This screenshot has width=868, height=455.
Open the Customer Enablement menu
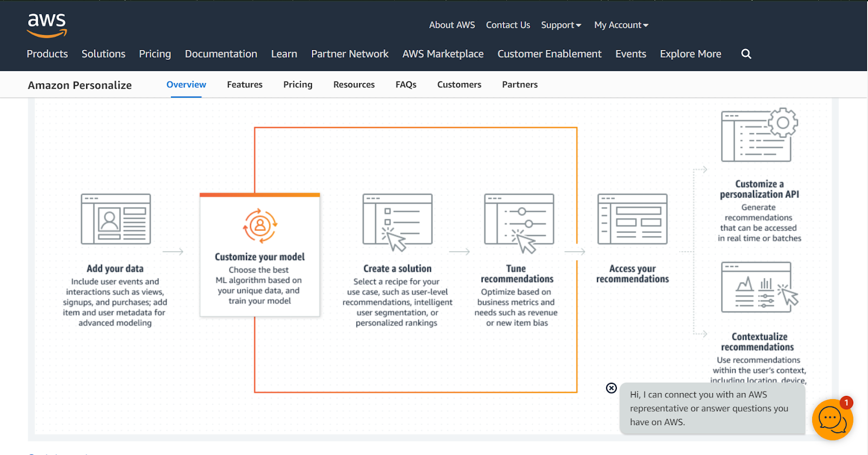click(x=550, y=54)
